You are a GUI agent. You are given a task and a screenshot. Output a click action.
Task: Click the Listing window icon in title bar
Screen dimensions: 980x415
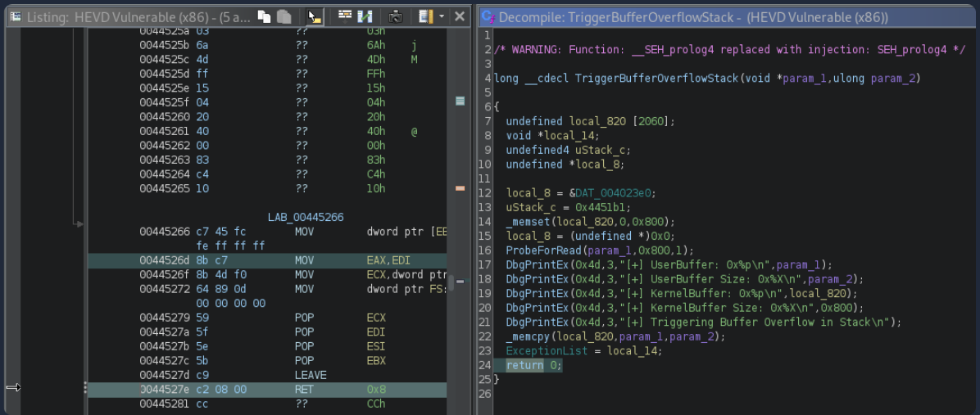point(15,16)
